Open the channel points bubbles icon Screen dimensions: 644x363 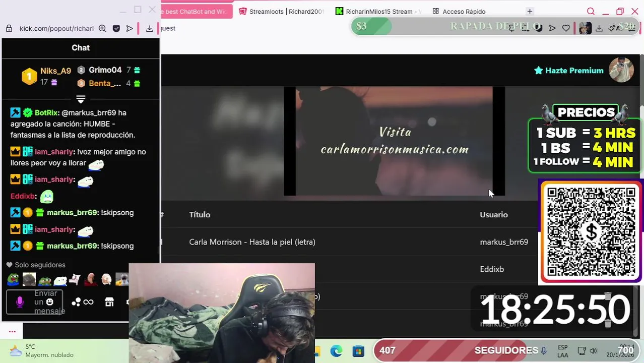[x=76, y=302]
